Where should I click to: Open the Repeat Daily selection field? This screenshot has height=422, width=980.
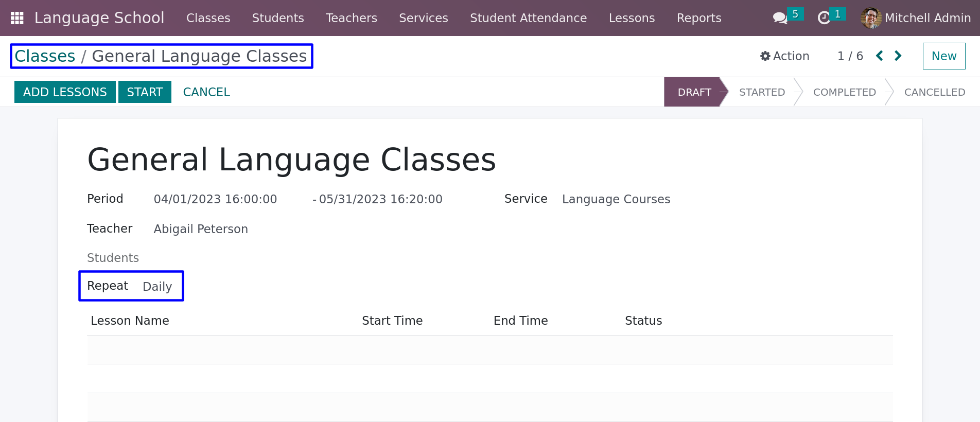157,287
